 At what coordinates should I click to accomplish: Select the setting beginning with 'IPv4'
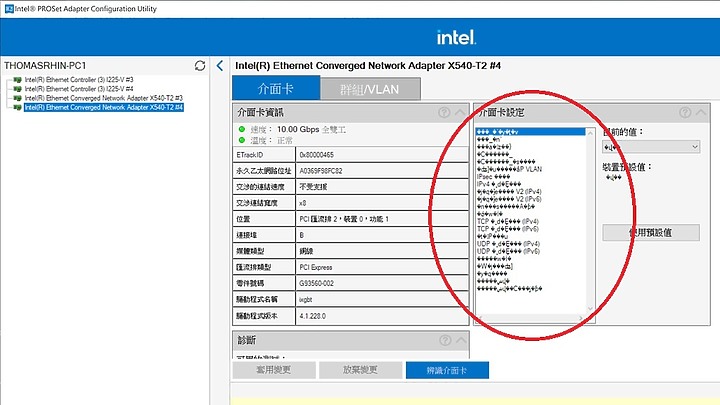click(x=499, y=184)
